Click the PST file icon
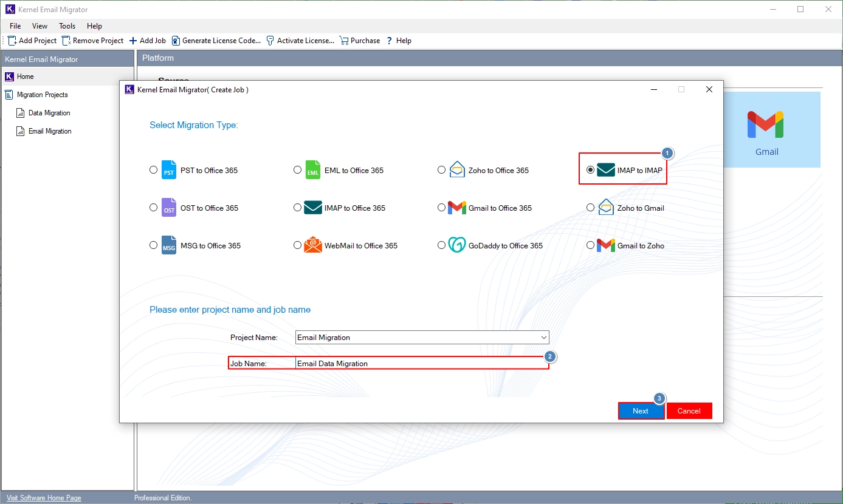The image size is (843, 504). 169,170
